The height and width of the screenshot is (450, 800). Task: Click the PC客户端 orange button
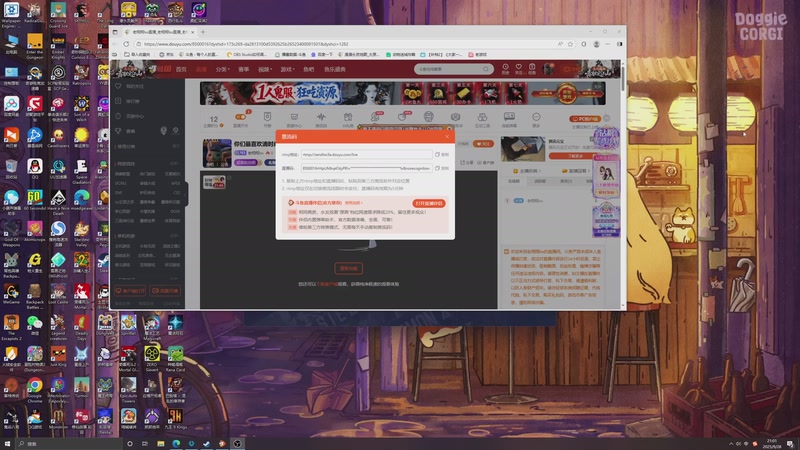pos(585,118)
